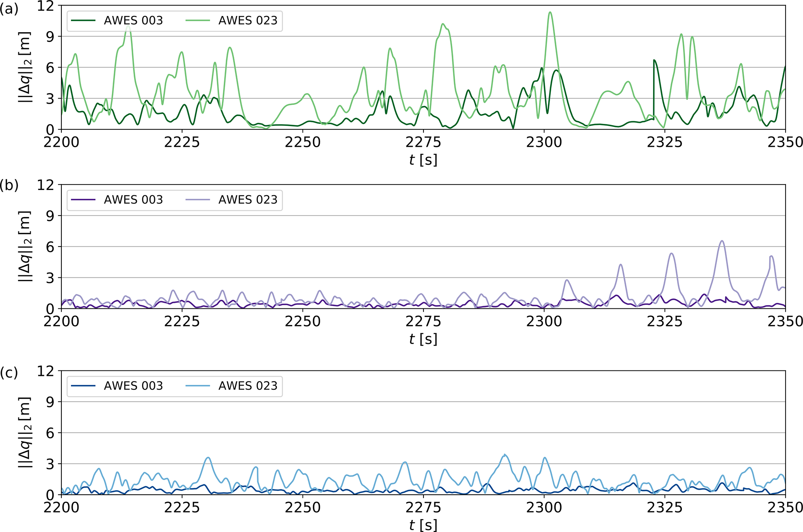This screenshot has width=803, height=532.
Task: Click the light blue AWES 023 legend line in panel (c)
Action: pyautogui.click(x=198, y=386)
